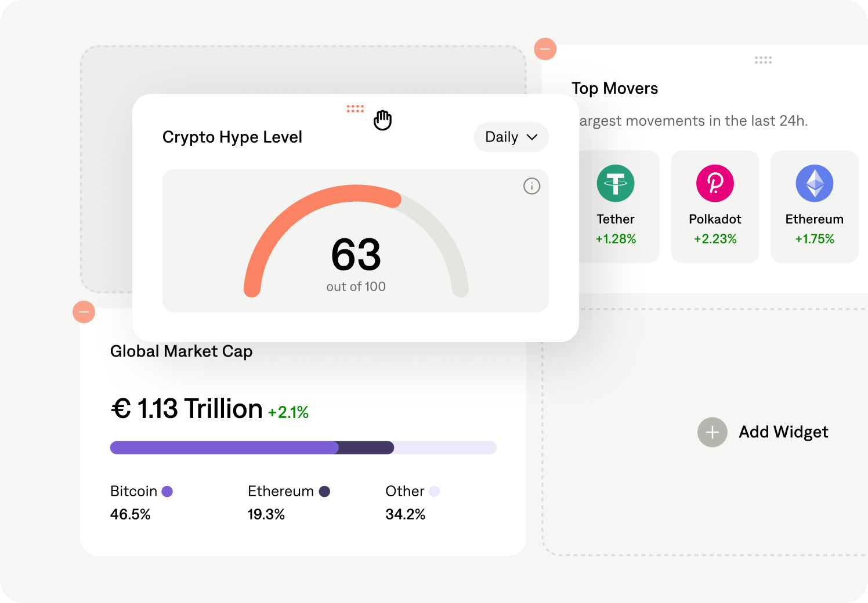
Task: Click the drag handle on Top Movers widget
Action: (764, 60)
